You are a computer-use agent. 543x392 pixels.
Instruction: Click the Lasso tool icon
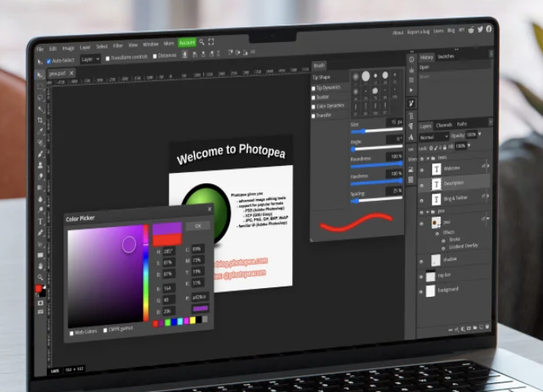click(40, 98)
